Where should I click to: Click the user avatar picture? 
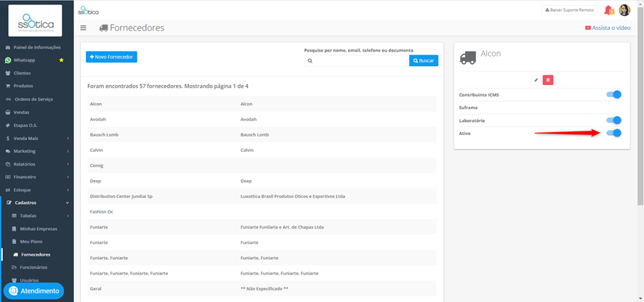point(624,10)
